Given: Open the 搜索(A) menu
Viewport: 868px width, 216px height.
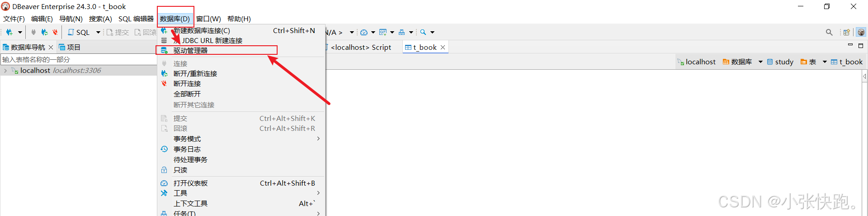Looking at the screenshot, I should point(100,19).
